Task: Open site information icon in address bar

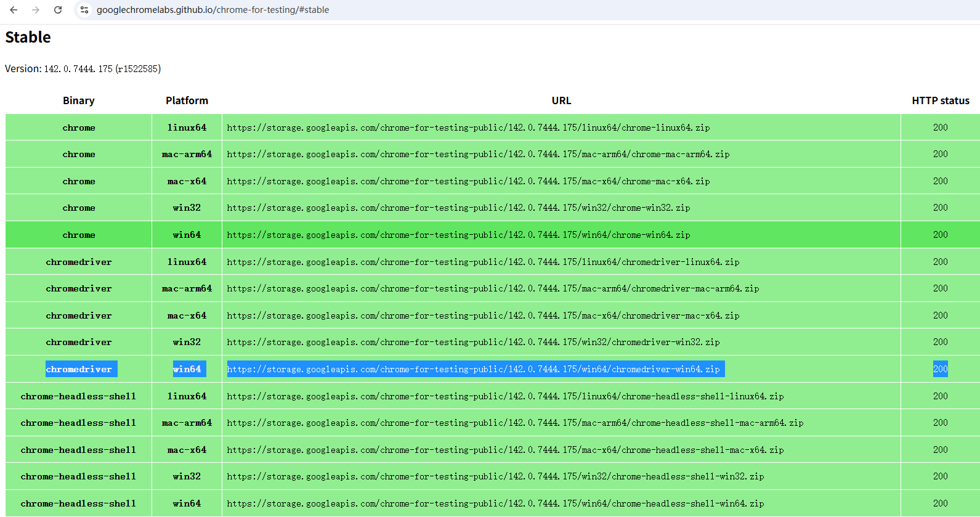Action: [x=84, y=10]
